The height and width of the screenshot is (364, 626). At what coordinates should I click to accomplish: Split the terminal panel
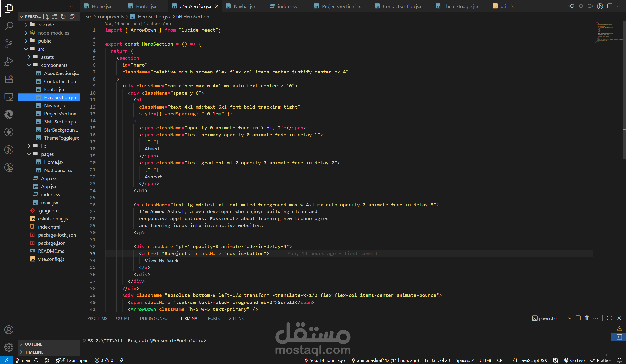pyautogui.click(x=578, y=318)
